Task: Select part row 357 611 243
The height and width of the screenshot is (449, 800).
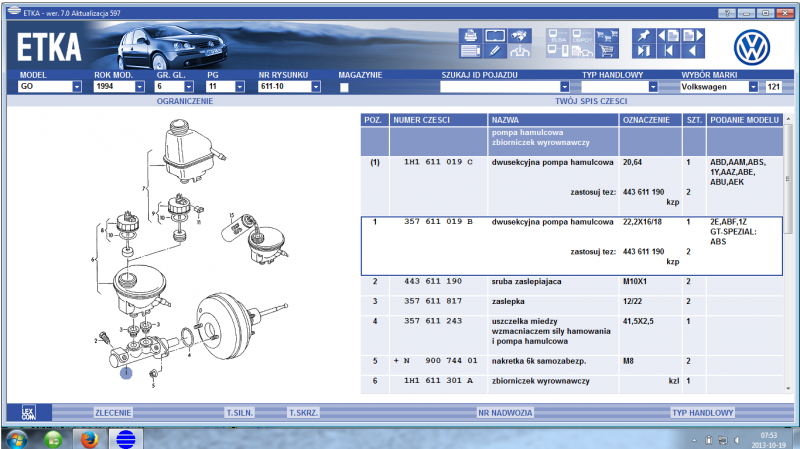Action: (x=571, y=335)
